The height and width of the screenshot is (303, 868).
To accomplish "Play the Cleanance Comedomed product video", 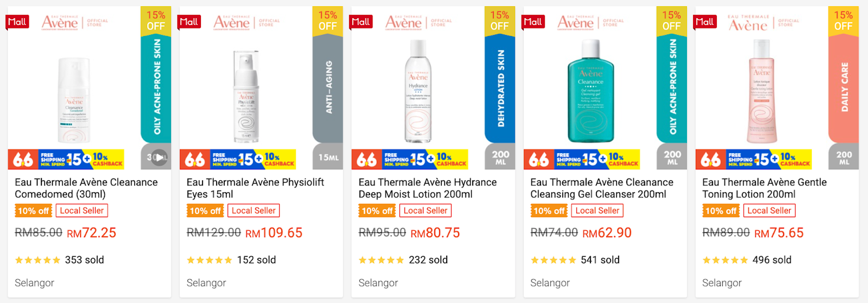I will pyautogui.click(x=159, y=157).
